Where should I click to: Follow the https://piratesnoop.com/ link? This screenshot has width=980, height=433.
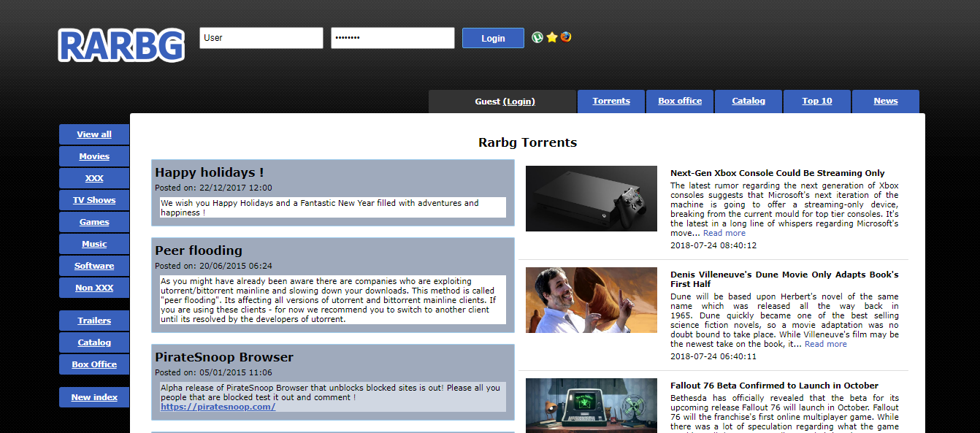pos(218,407)
